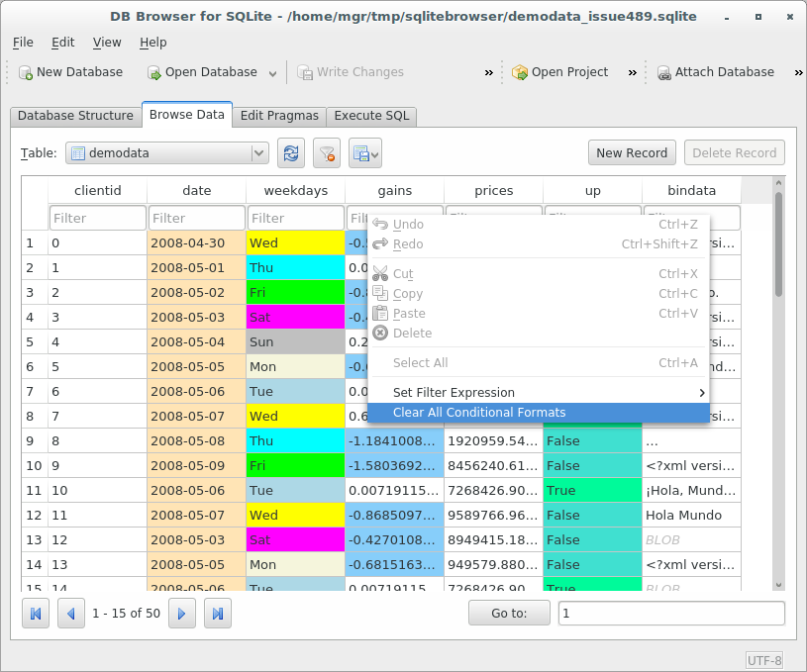Expand hidden toolbar items after Open Project
807x672 pixels.
(x=633, y=73)
